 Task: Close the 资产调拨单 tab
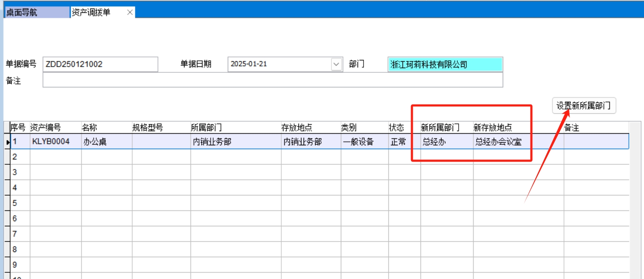click(x=130, y=12)
